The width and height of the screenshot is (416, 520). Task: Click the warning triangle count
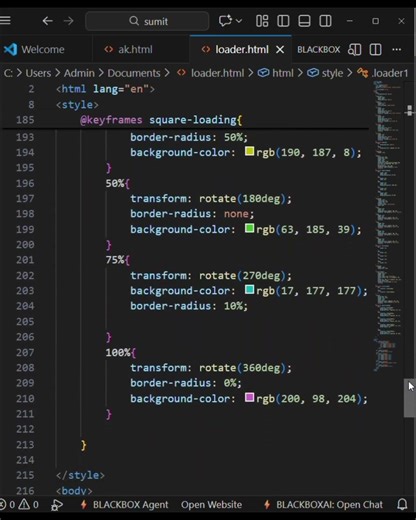pyautogui.click(x=28, y=505)
